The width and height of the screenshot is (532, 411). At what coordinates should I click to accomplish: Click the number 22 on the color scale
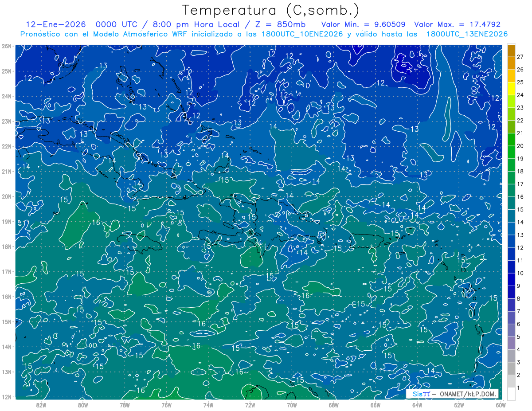coord(520,121)
